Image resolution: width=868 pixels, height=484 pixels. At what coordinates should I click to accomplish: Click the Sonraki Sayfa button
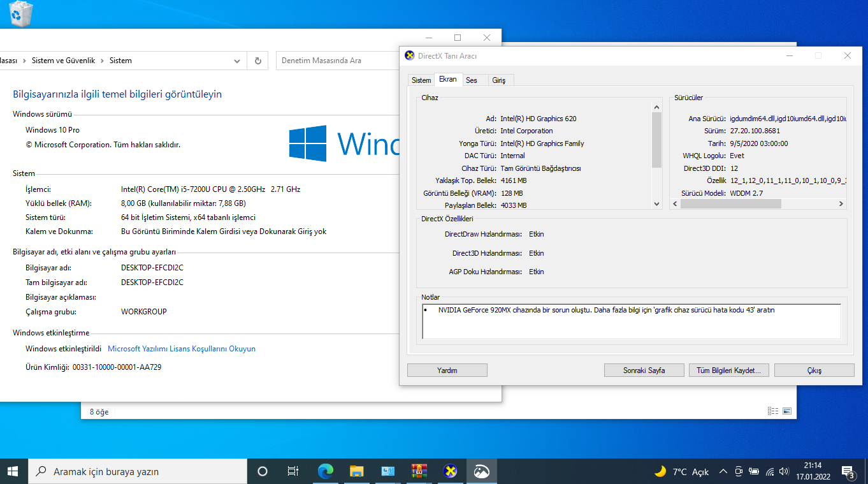tap(644, 370)
